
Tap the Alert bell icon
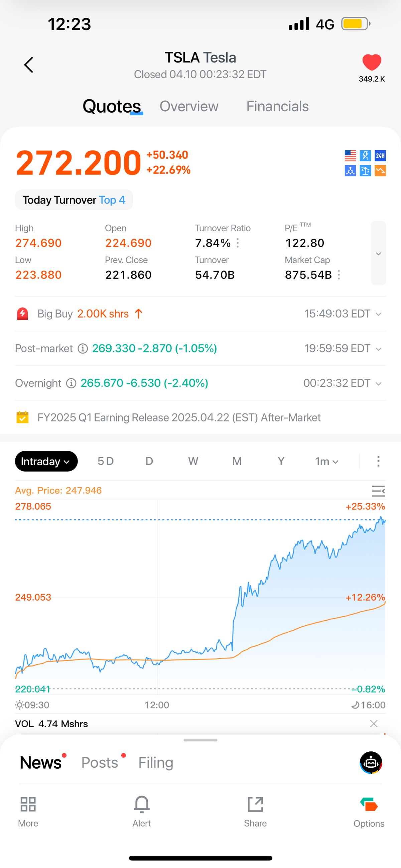(x=142, y=804)
